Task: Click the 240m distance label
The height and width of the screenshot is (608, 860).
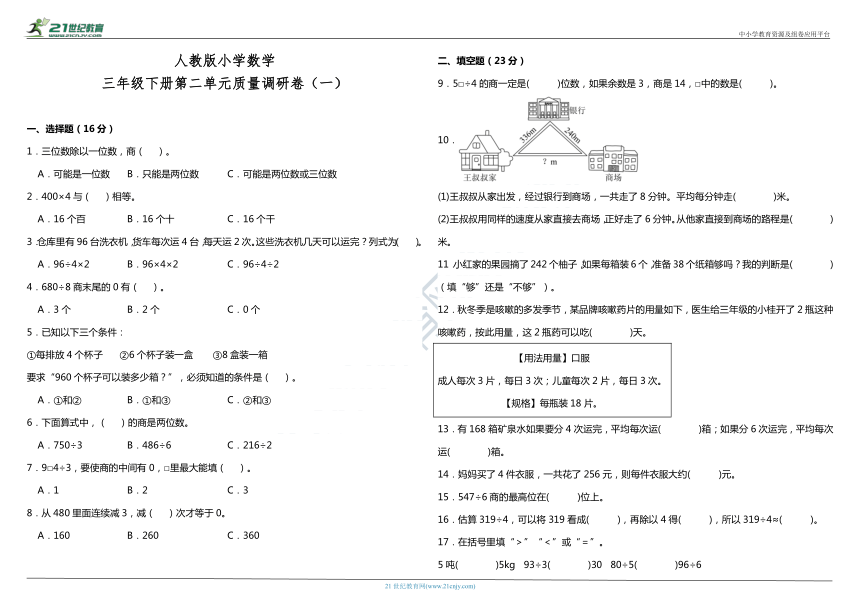Action: [x=572, y=135]
